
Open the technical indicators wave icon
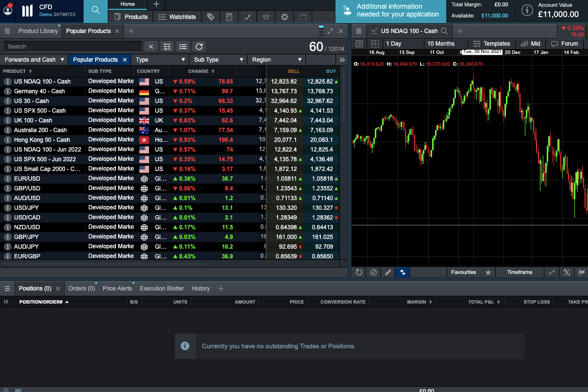[x=567, y=272]
